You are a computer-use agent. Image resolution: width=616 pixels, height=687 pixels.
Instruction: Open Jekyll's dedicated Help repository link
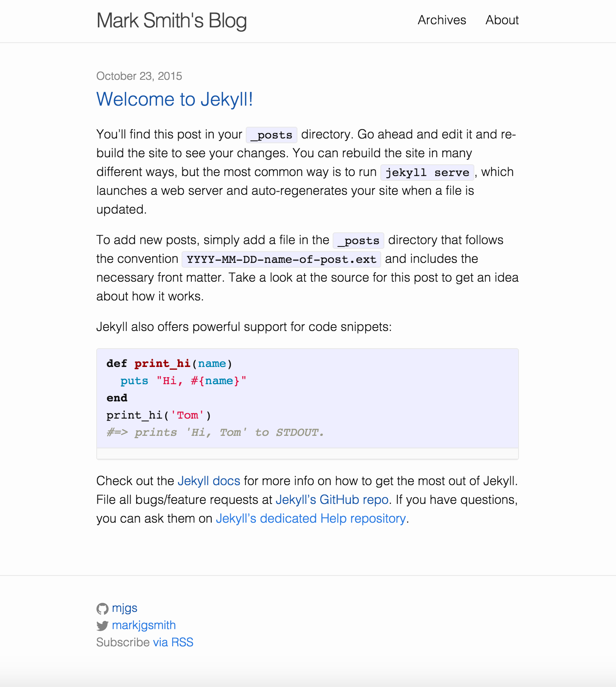311,518
